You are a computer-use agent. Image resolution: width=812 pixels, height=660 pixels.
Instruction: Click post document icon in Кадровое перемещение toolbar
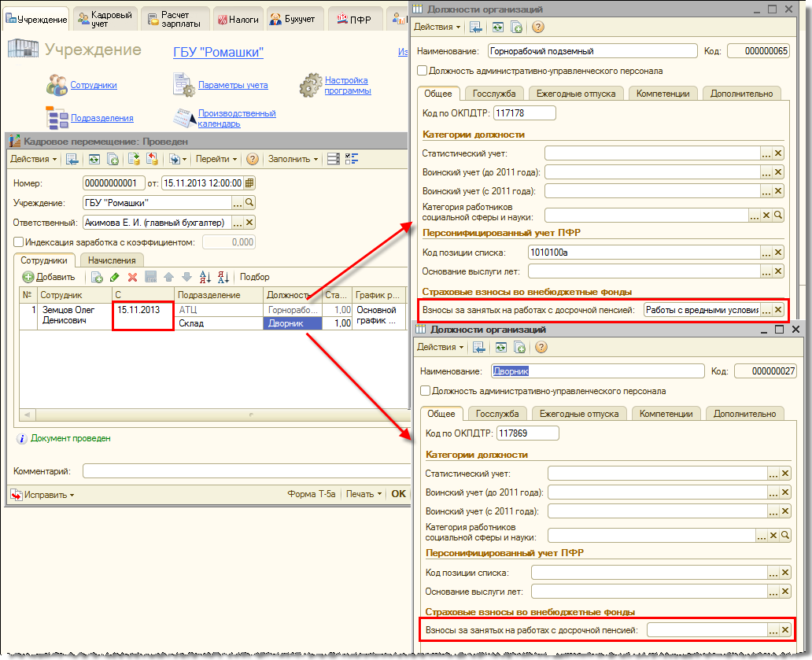[x=134, y=159]
